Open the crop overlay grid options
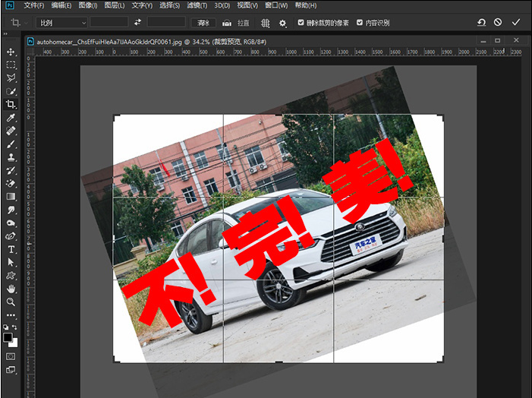The height and width of the screenshot is (398, 532). 266,23
